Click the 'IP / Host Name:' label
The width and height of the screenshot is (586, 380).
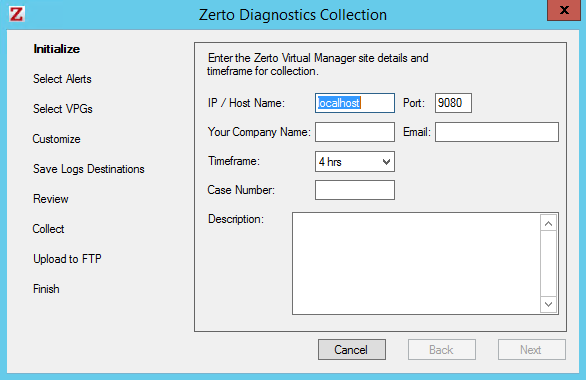click(x=246, y=103)
